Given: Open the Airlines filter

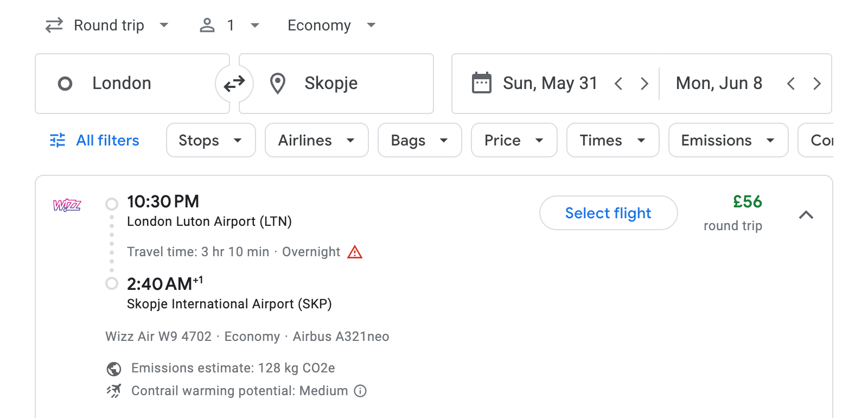Looking at the screenshot, I should [316, 140].
